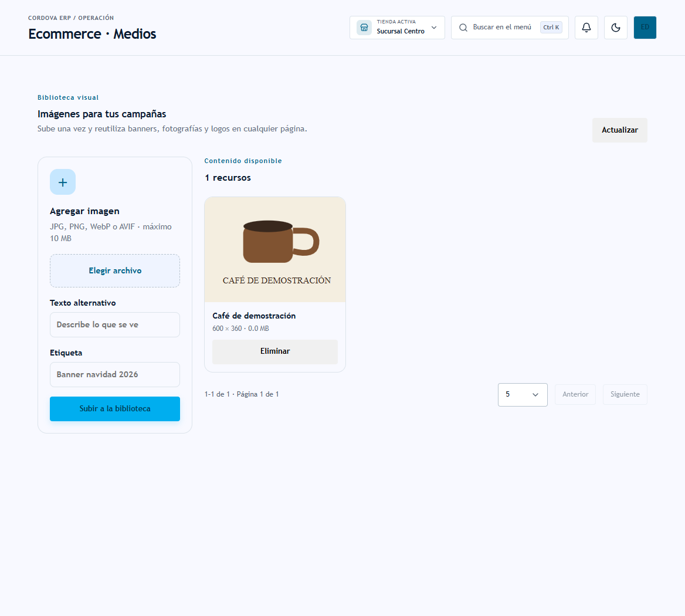Screen dimensions: 685x616
Task: Click the 'Sube una vez y reutiliza' description
Action: coord(172,129)
